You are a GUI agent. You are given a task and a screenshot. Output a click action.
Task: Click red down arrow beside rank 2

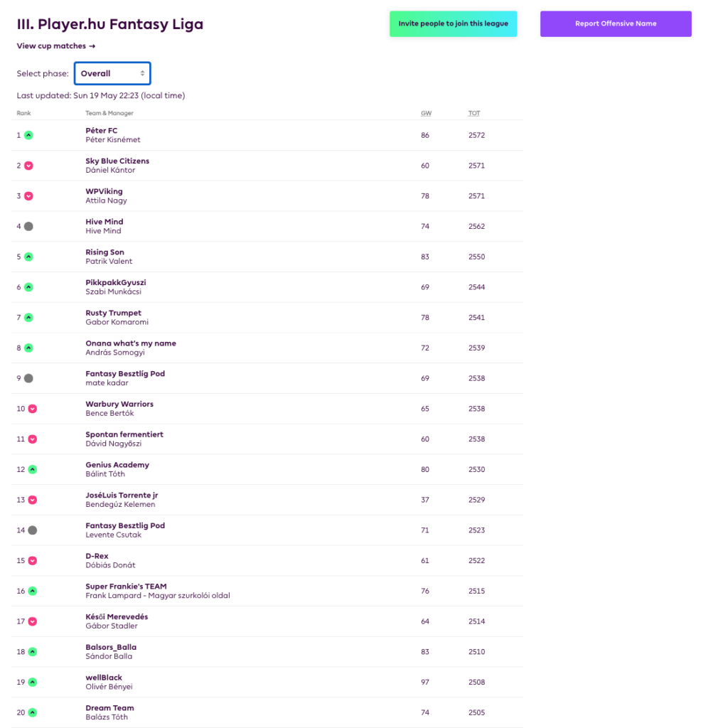pyautogui.click(x=28, y=166)
